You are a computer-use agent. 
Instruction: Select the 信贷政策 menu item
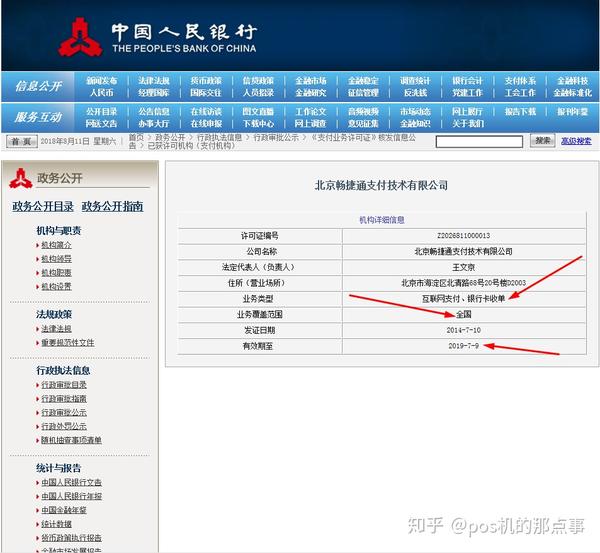pyautogui.click(x=258, y=81)
